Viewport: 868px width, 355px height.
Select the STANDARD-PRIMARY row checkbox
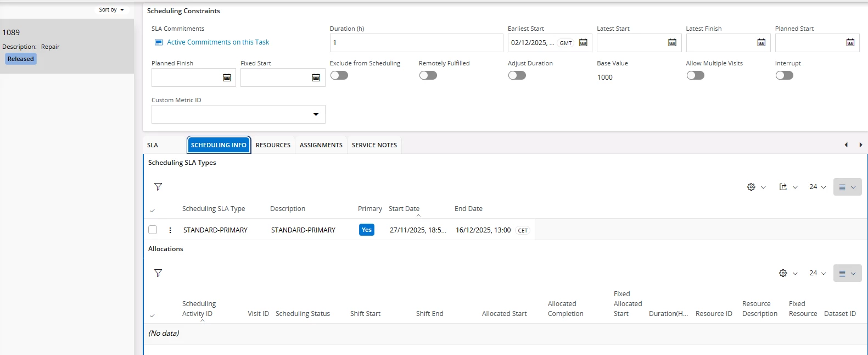(153, 230)
